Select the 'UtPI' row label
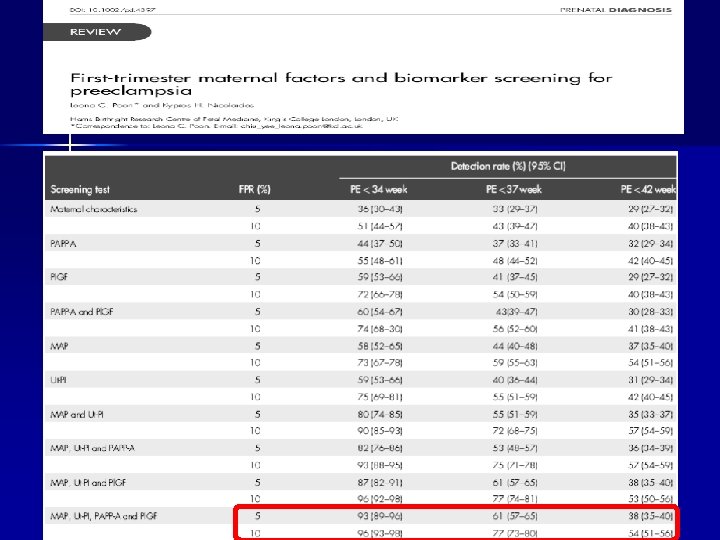Image resolution: width=720 pixels, height=540 pixels. pos(58,380)
